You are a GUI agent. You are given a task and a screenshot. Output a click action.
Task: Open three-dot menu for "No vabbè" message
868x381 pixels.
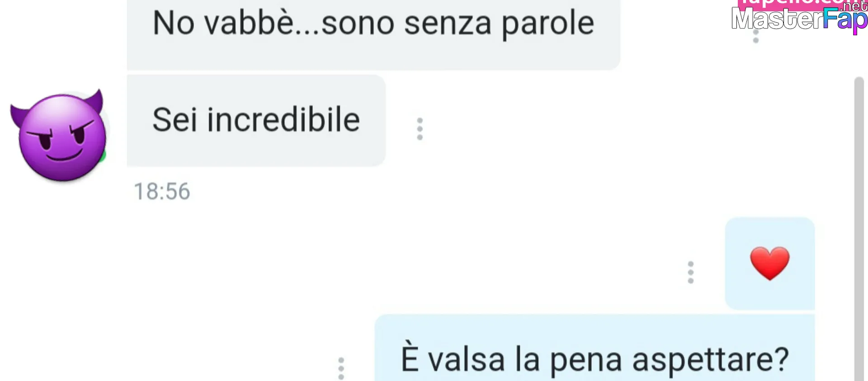pos(756,35)
